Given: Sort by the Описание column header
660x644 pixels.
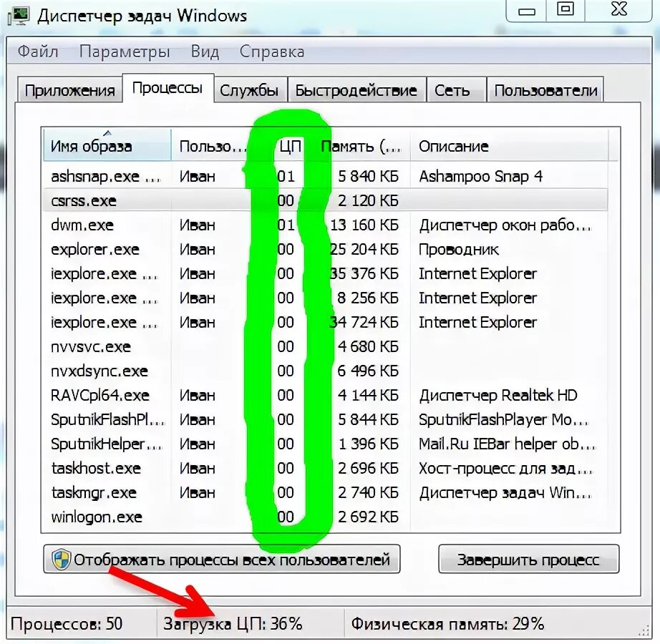Looking at the screenshot, I should (509, 145).
